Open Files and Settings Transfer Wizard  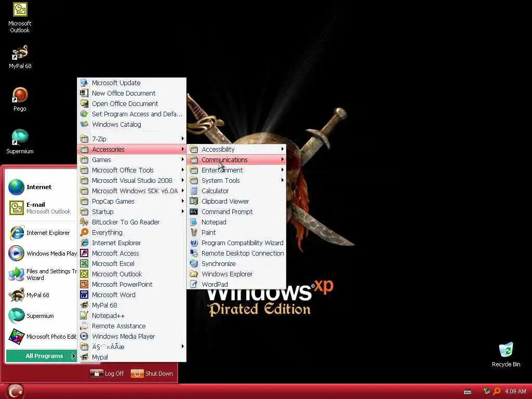pyautogui.click(x=42, y=274)
